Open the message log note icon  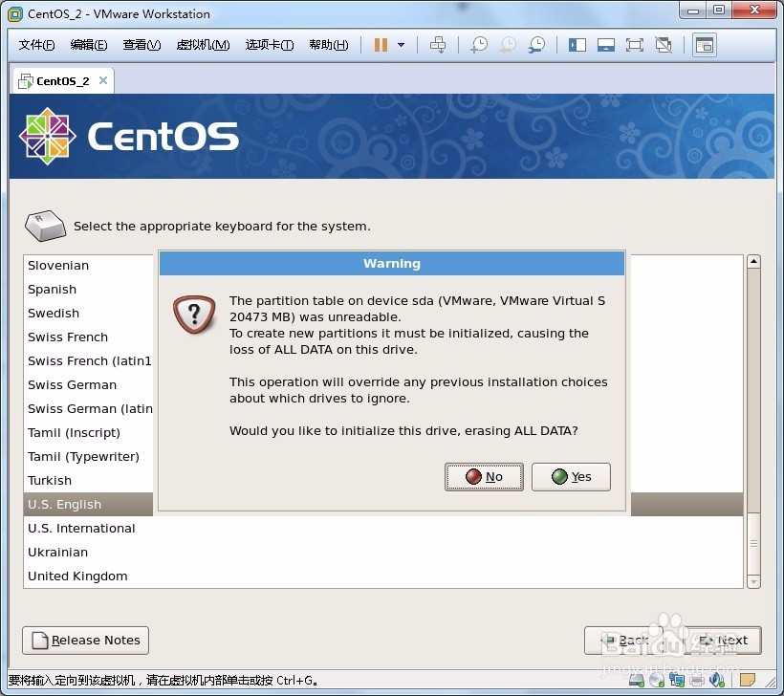[x=747, y=681]
